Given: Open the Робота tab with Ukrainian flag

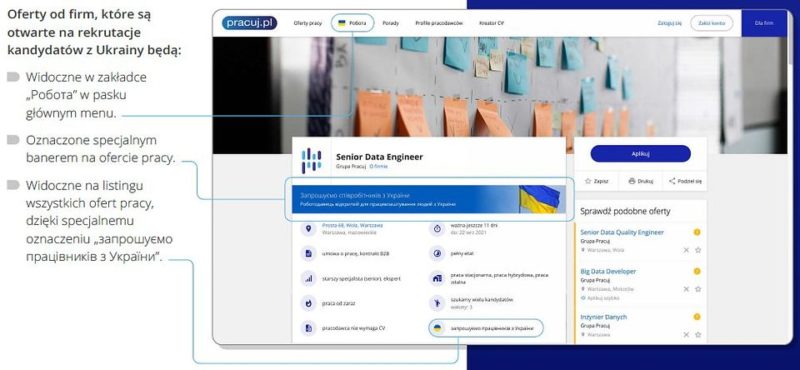Looking at the screenshot, I should (x=353, y=23).
